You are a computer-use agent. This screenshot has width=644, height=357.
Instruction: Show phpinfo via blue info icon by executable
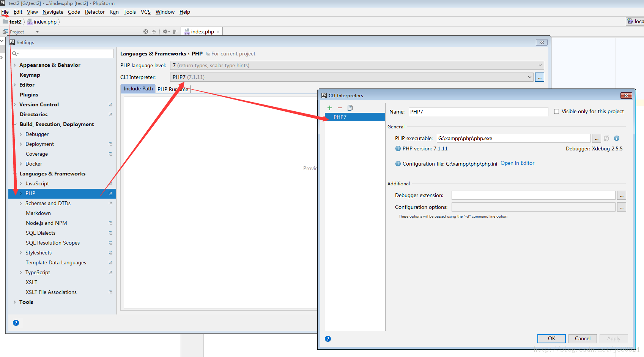[617, 138]
